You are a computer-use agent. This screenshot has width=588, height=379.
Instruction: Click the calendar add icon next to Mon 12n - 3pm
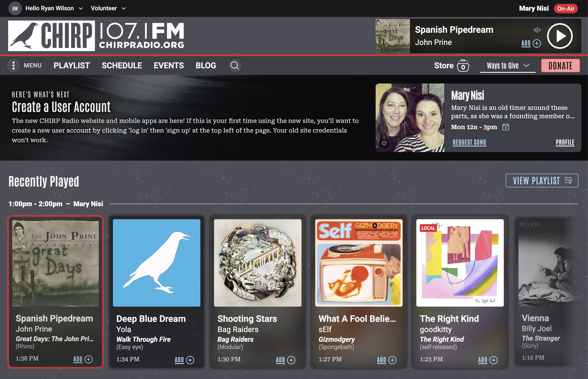pos(505,127)
